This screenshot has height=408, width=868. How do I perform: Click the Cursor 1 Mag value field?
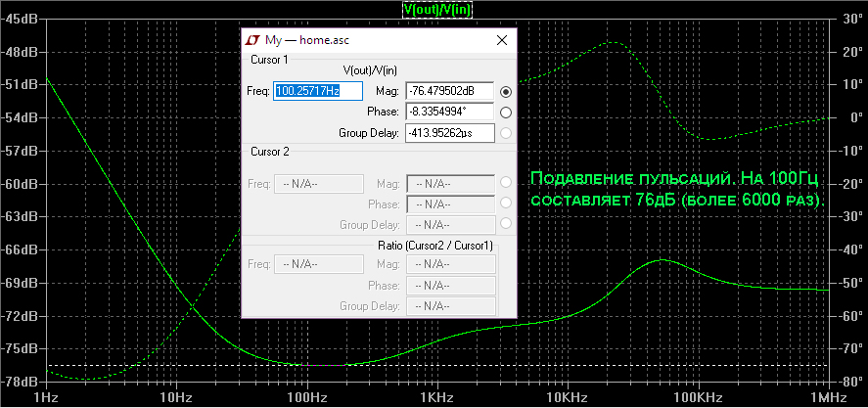pos(449,91)
